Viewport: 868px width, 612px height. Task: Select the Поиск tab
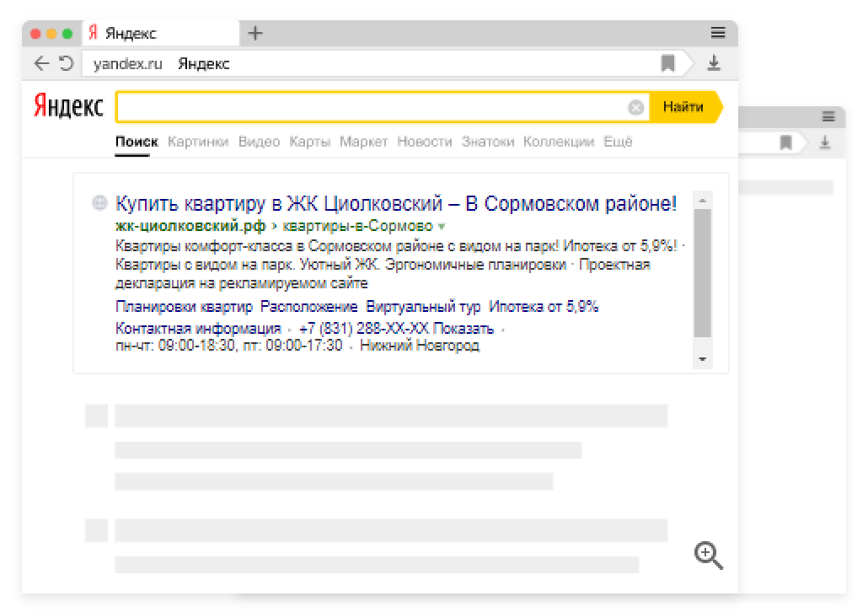(x=137, y=142)
